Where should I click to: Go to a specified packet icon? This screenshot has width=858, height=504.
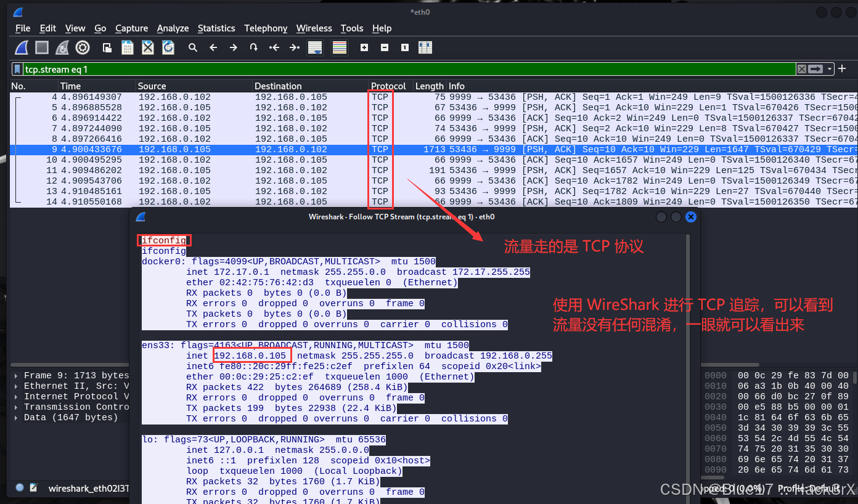(253, 47)
